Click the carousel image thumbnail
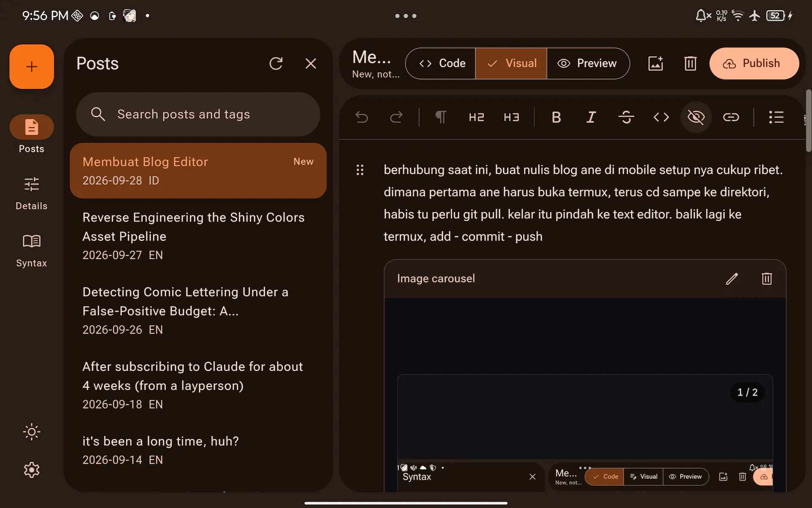Viewport: 812px width, 508px height. click(585, 433)
